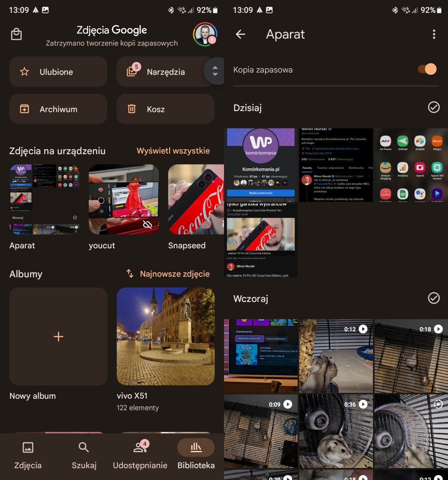Switch to the Udostępnianie tab
This screenshot has height=480, width=448.
coord(140,456)
